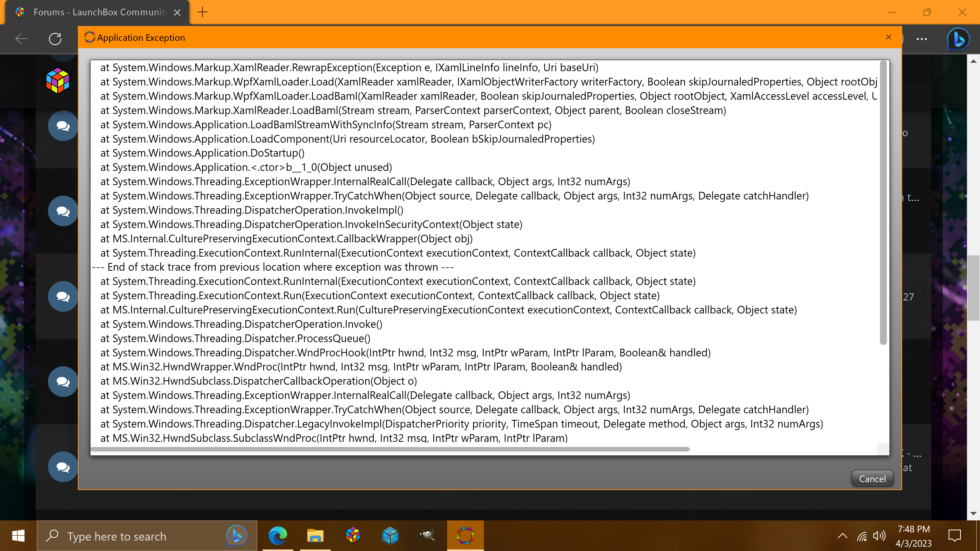980x551 pixels.
Task: Open the blue cube app in the taskbar
Action: point(390,536)
